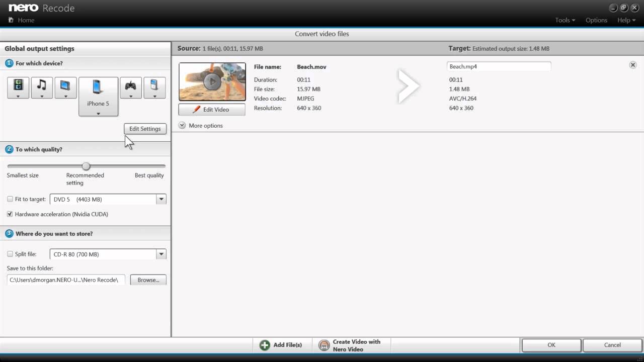The height and width of the screenshot is (362, 644).
Task: Select the iPhone 5 device preset
Action: [98, 97]
